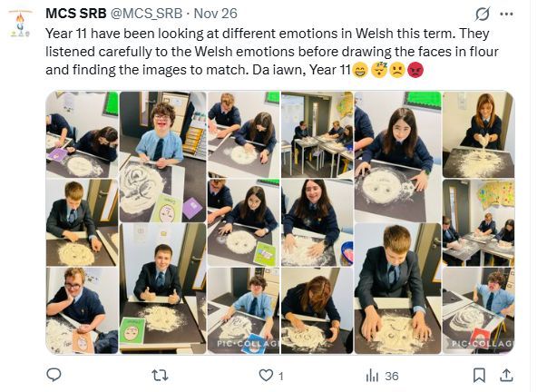Click the view count number 36

[391, 376]
